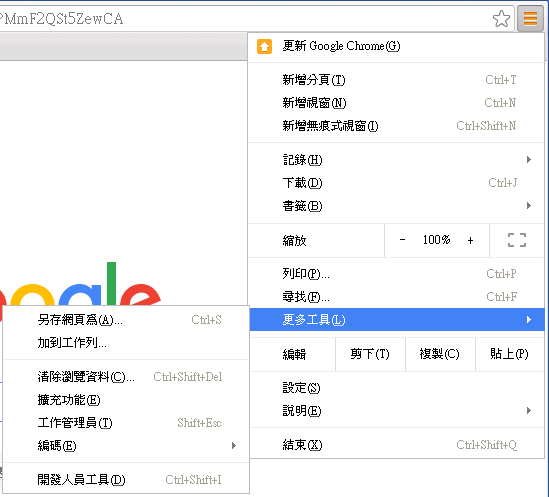Click the 複製(C) copy button
The image size is (549, 497).
pyautogui.click(x=440, y=354)
